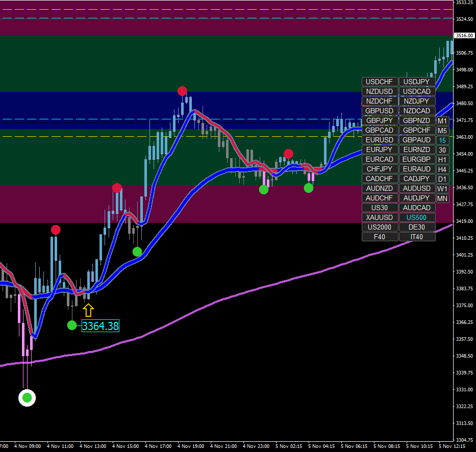
Task: Choose GBPJPY from symbol panel
Action: [380, 120]
